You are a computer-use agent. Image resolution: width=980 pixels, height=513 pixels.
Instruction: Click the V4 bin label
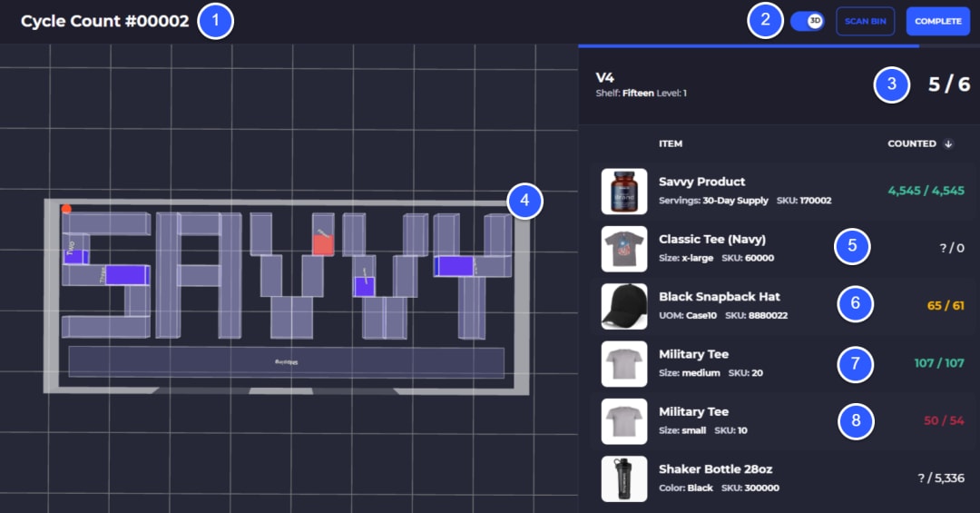[x=604, y=78]
